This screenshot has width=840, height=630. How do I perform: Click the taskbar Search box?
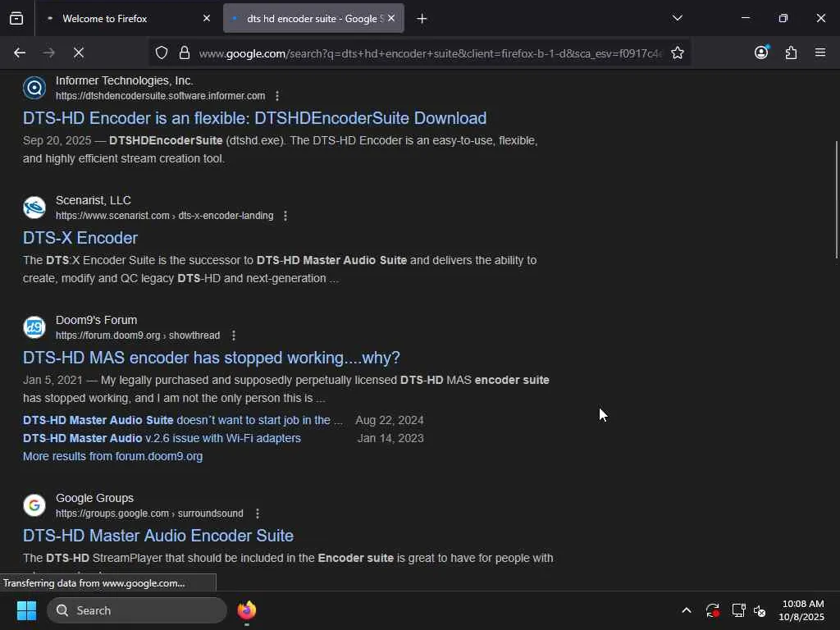(137, 610)
